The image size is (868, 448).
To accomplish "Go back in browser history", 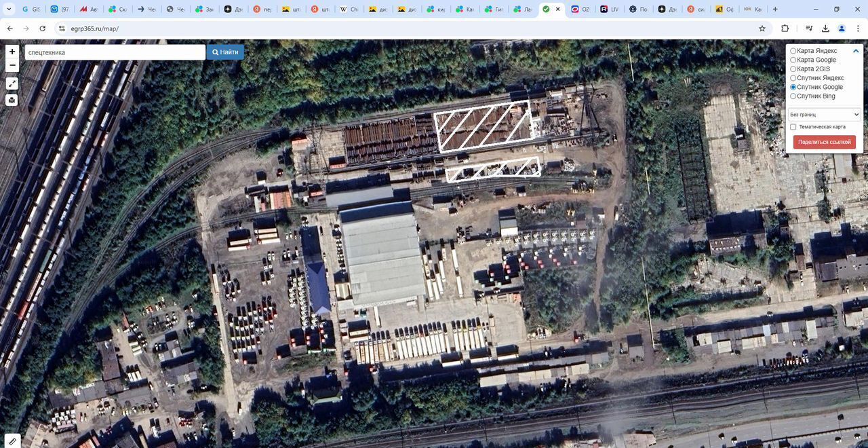I will tap(9, 29).
